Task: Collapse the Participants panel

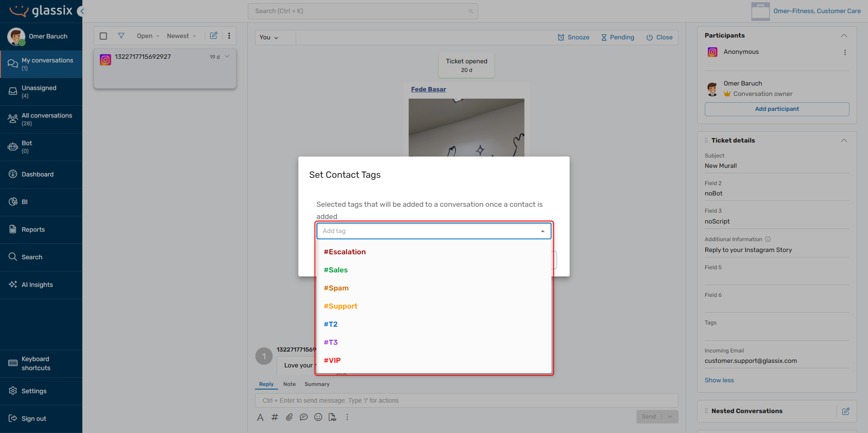Action: tap(844, 36)
